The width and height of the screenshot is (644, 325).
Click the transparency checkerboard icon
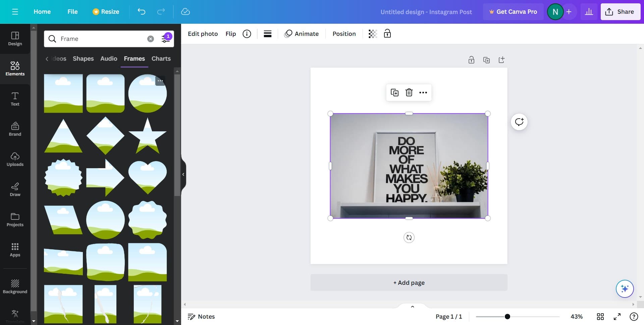(x=373, y=34)
